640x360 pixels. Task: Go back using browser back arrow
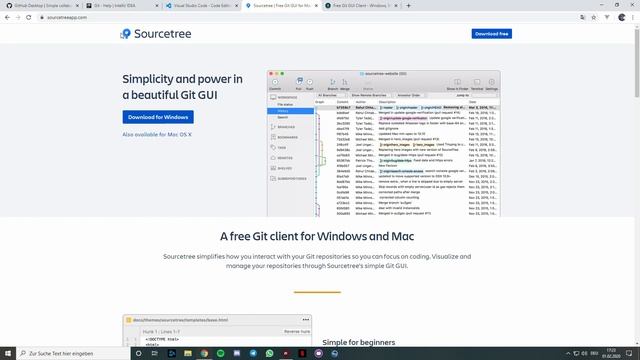pyautogui.click(x=7, y=18)
